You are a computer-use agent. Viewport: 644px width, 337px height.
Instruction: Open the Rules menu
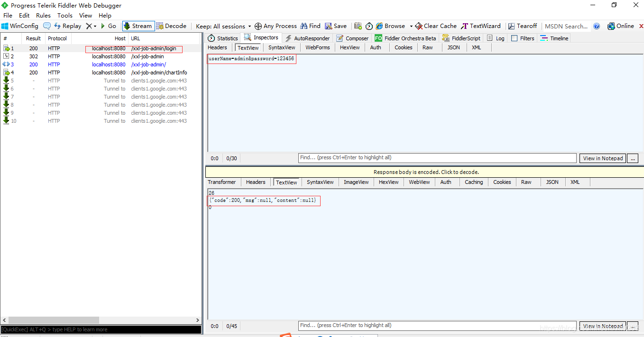(x=43, y=15)
